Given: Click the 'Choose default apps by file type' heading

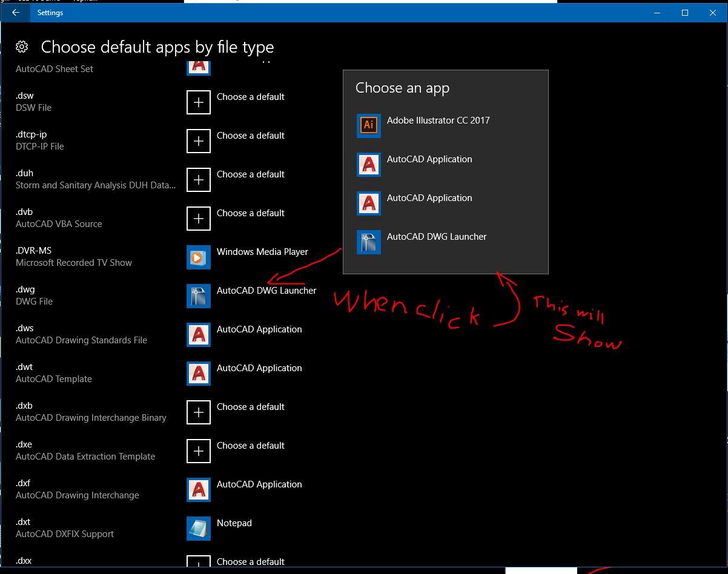Looking at the screenshot, I should point(157,47).
